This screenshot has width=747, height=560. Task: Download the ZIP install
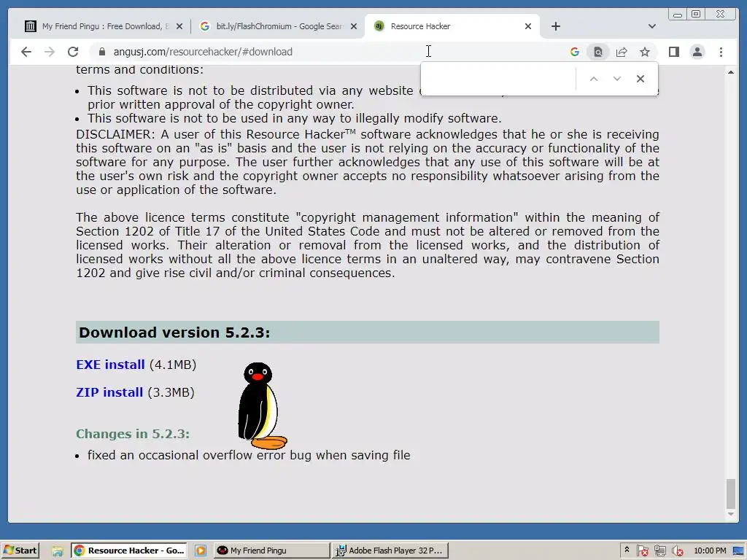109,392
